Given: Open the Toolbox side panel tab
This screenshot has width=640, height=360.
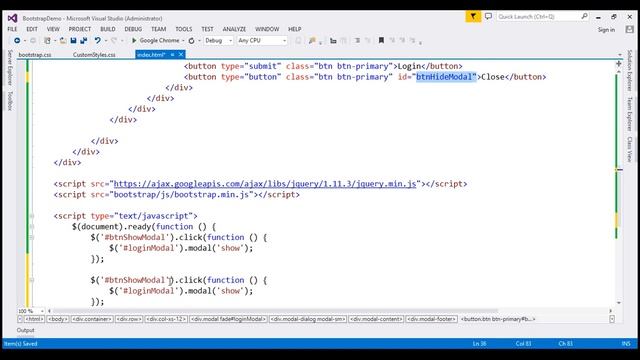Looking at the screenshot, I should pos(10,101).
